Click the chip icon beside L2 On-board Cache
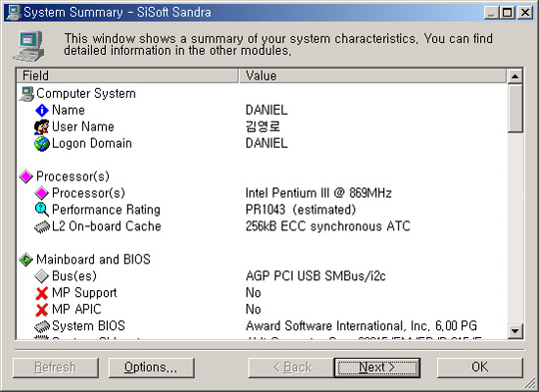The width and height of the screenshot is (539, 392). [42, 227]
